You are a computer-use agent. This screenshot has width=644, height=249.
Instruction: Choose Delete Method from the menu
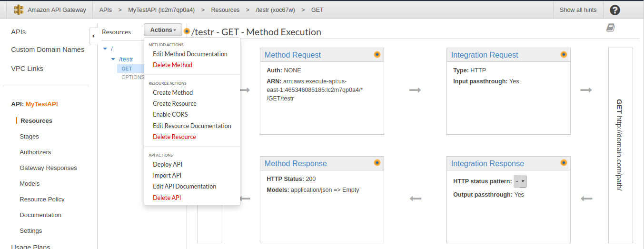pyautogui.click(x=172, y=65)
